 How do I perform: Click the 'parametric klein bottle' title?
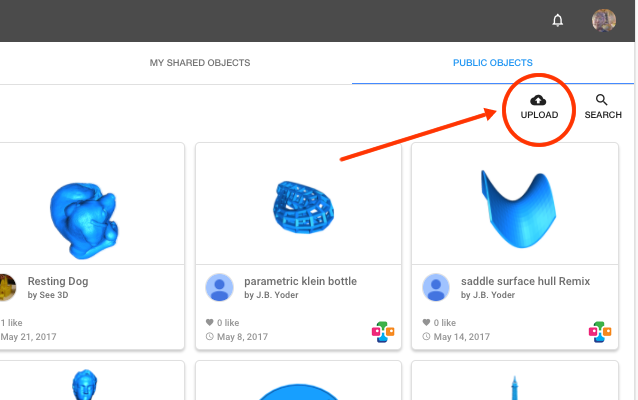(300, 281)
